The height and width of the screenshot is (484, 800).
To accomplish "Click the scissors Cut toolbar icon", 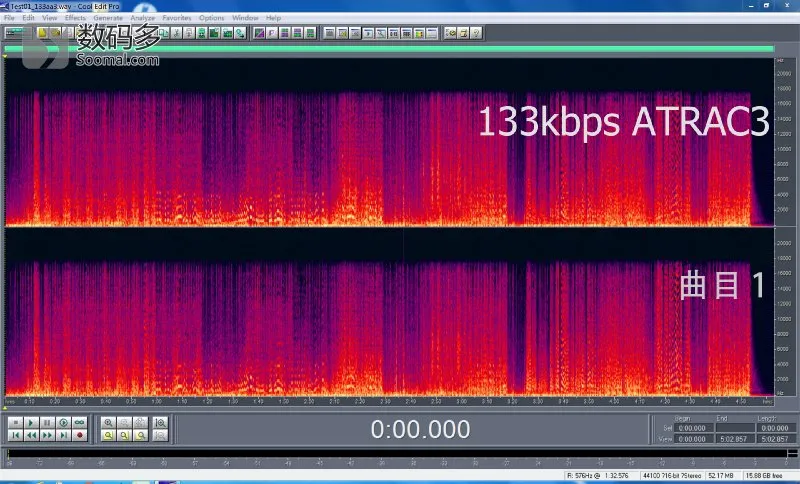I will coord(176,33).
